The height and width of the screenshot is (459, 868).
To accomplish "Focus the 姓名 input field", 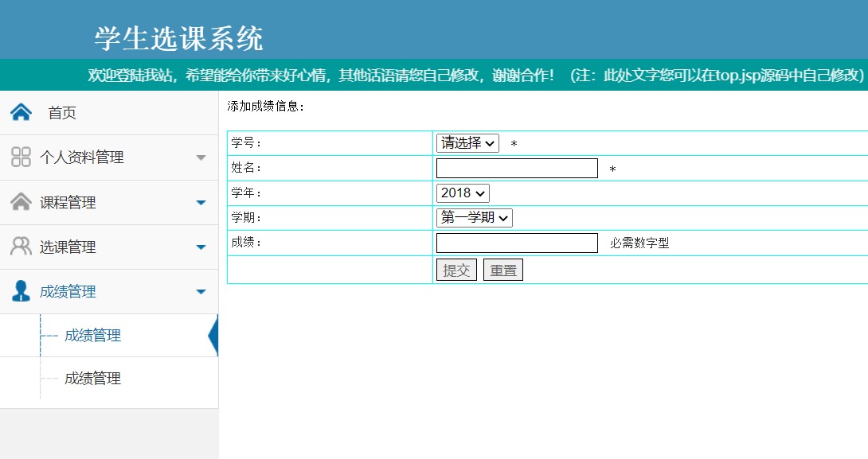I will coord(517,168).
